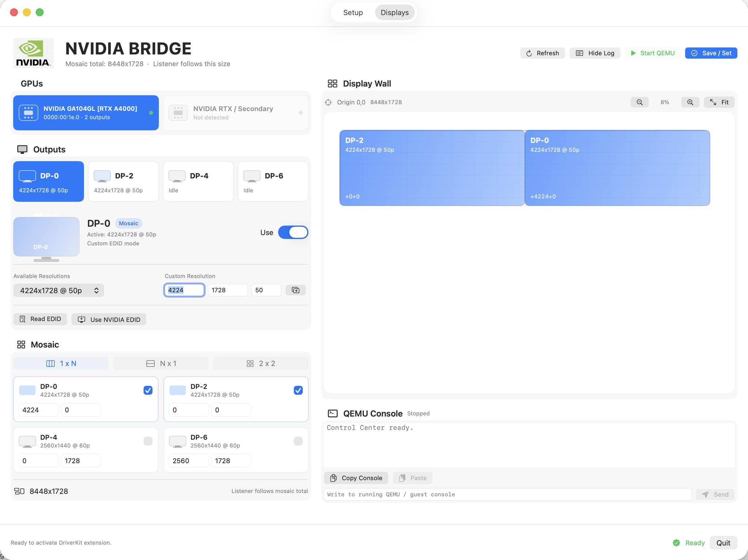The width and height of the screenshot is (748, 560).
Task: Check the DP-4 mosaic checkbox
Action: pyautogui.click(x=148, y=441)
